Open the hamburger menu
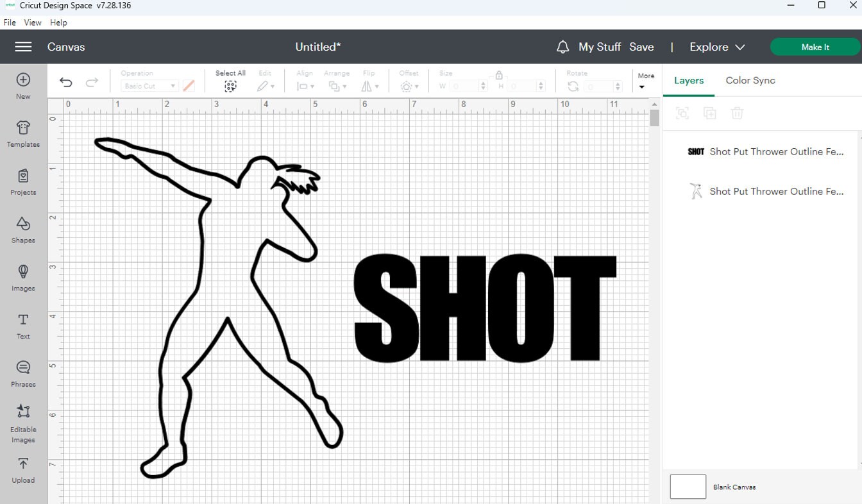Screen dimensions: 862x504 [23, 46]
